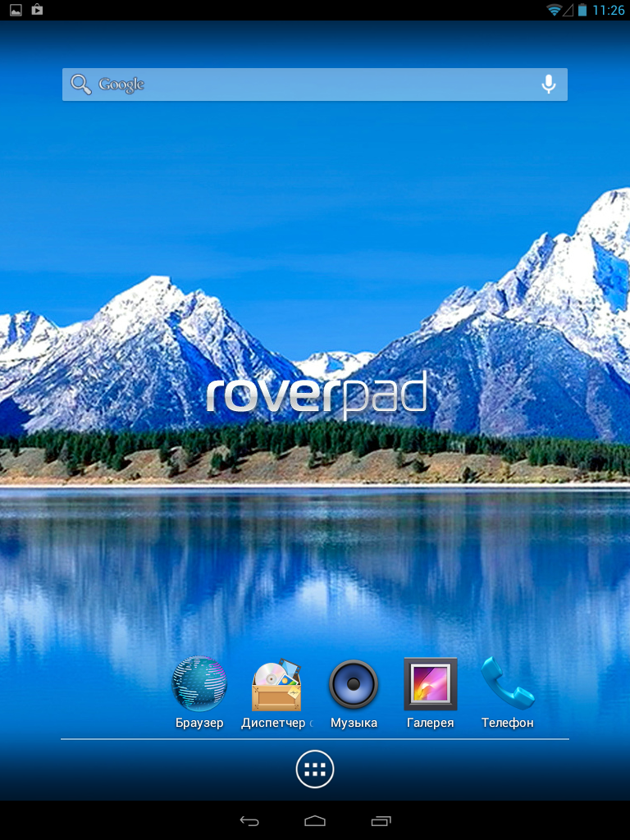
Task: Open the all apps drawer
Action: (315, 769)
